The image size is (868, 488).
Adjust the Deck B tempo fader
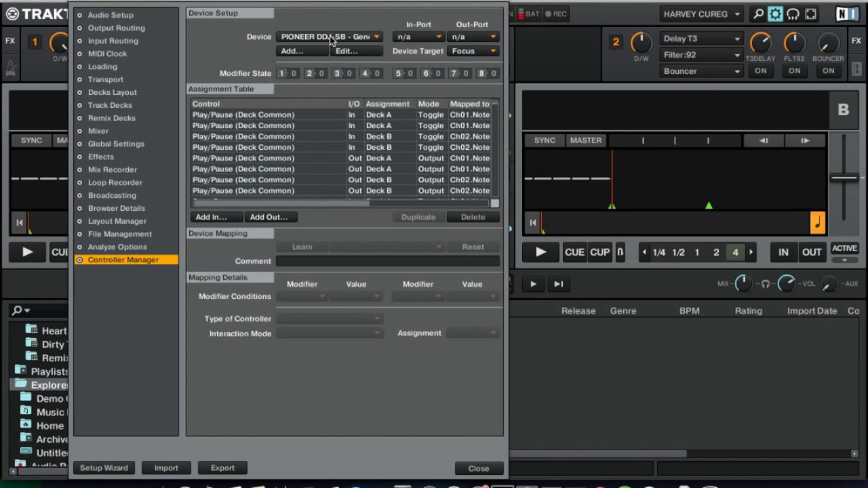(x=844, y=178)
